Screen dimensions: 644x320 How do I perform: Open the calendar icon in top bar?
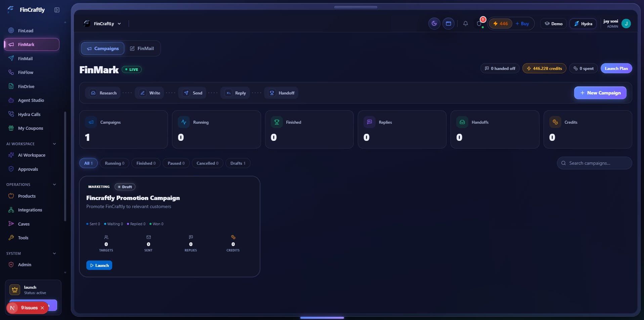[x=448, y=24]
